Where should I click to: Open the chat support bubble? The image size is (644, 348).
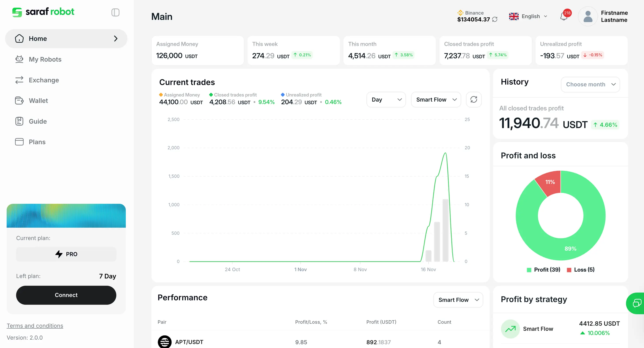[x=637, y=303]
